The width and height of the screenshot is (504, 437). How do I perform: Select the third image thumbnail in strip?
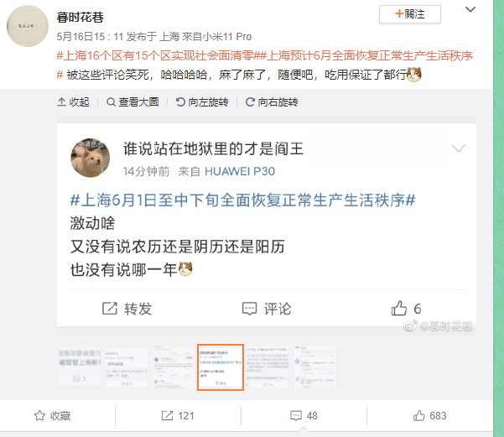(x=174, y=367)
